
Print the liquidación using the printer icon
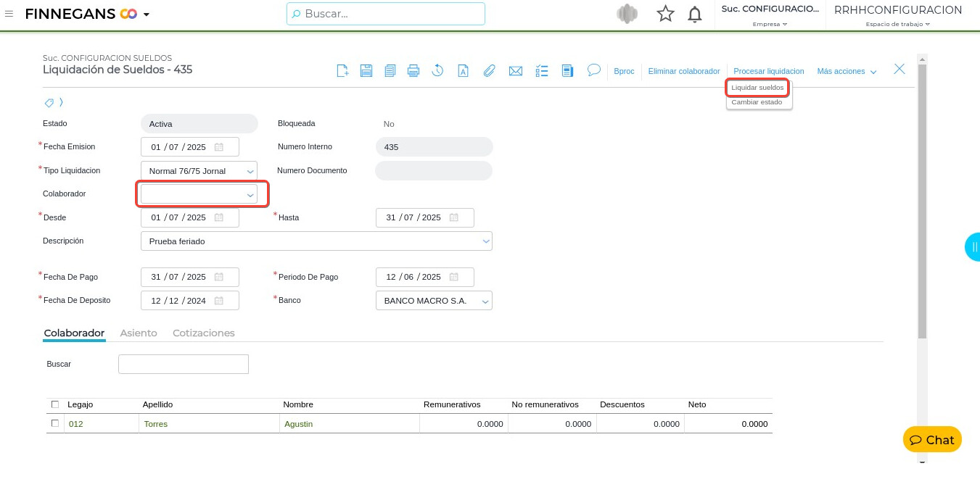(x=413, y=71)
